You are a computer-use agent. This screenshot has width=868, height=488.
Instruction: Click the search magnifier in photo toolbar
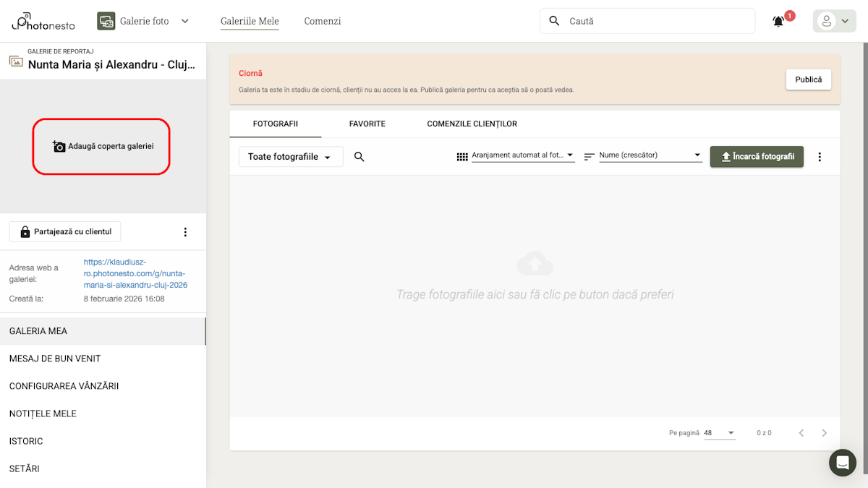click(x=359, y=157)
